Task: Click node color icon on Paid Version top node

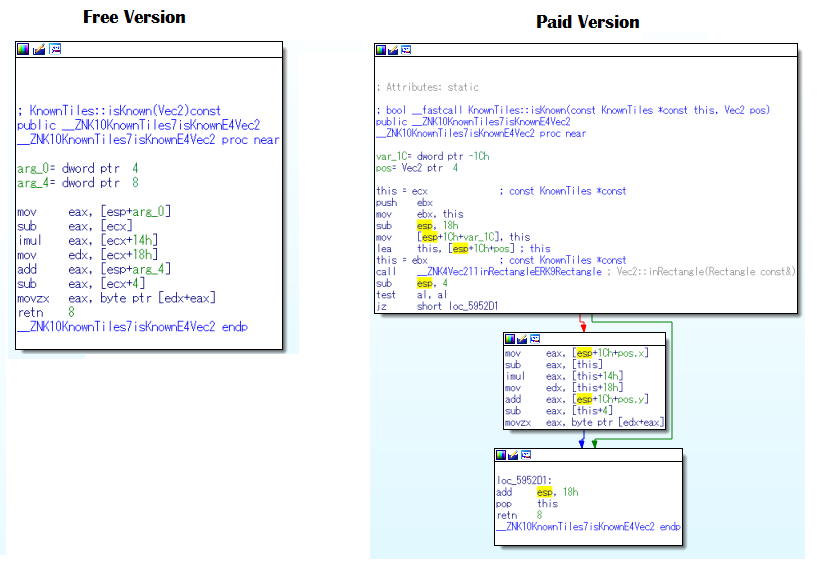Action: [x=381, y=50]
